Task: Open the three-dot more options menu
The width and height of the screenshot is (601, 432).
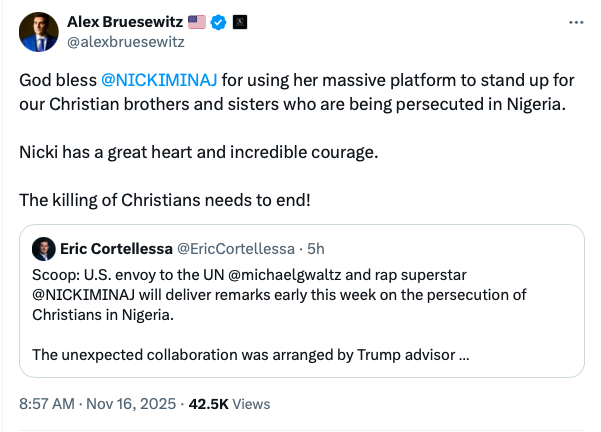Action: pos(574,22)
